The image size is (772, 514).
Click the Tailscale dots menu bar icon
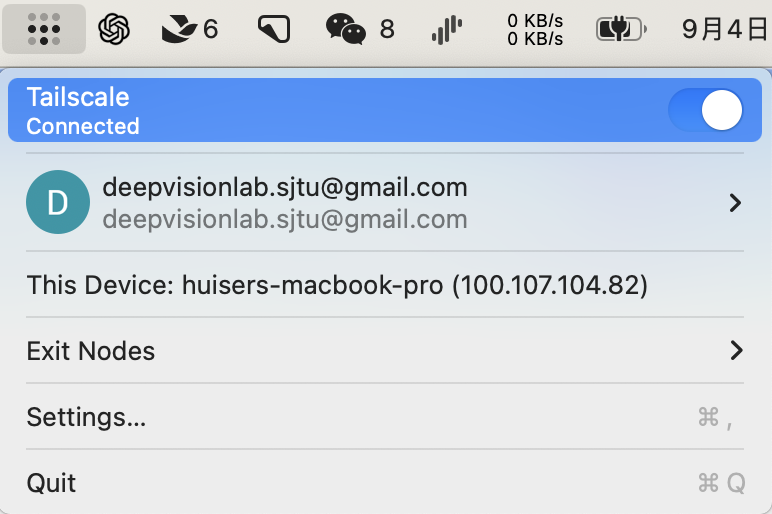click(x=43, y=29)
